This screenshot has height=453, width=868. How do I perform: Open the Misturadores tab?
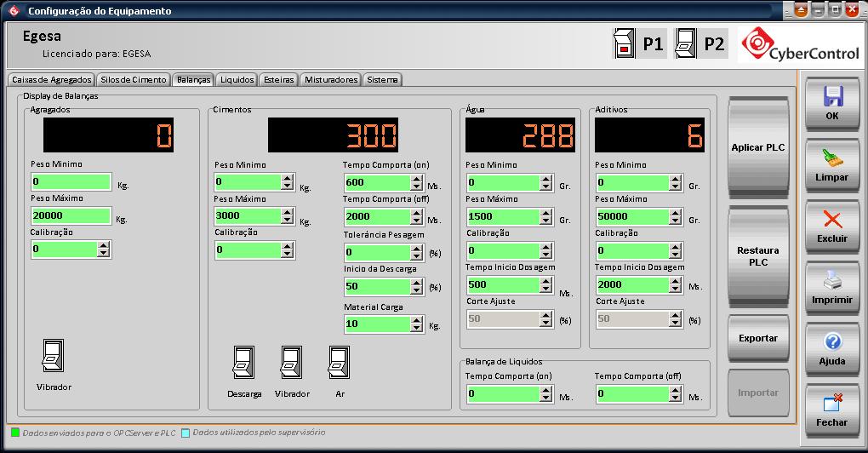tap(330, 79)
